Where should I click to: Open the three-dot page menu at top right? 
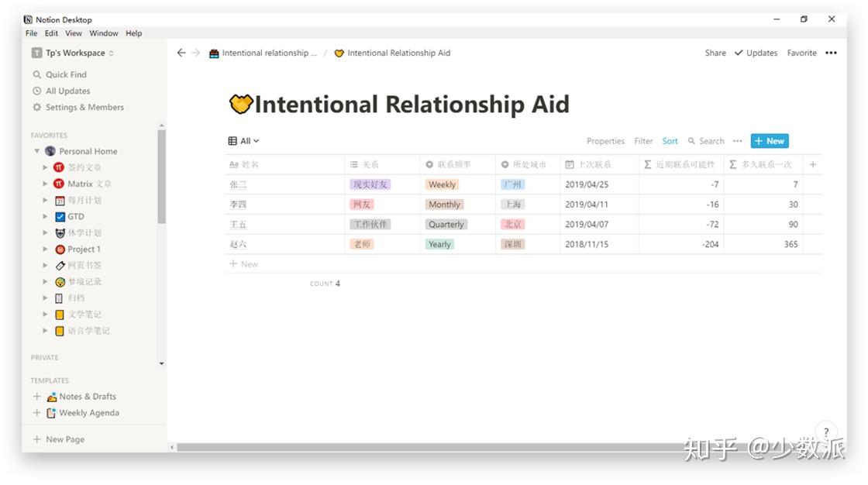tap(831, 53)
